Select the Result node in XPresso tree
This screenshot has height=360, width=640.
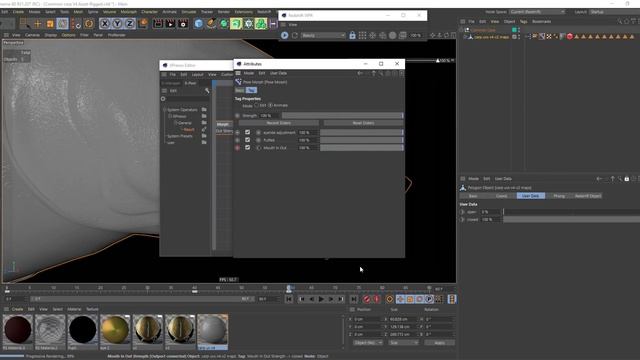click(189, 129)
